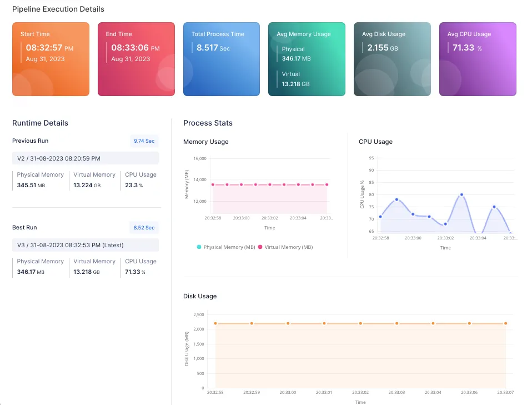Click the Virtual Memory (MB) legend label
532x405 pixels.
(289, 247)
